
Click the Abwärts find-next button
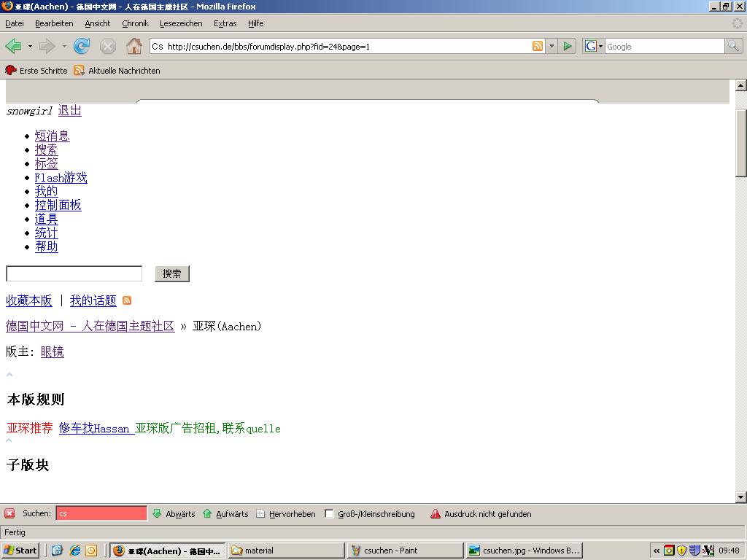(x=174, y=514)
